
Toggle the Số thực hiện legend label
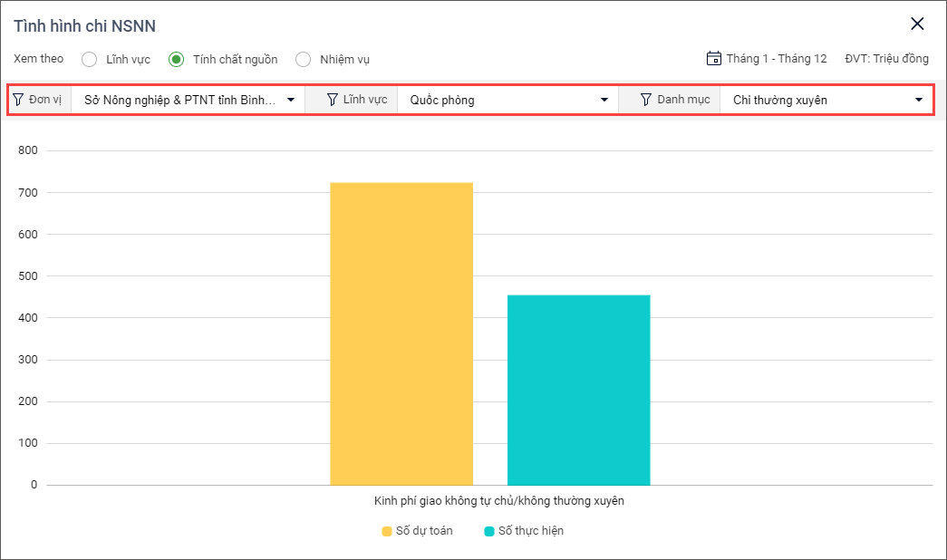pyautogui.click(x=531, y=531)
